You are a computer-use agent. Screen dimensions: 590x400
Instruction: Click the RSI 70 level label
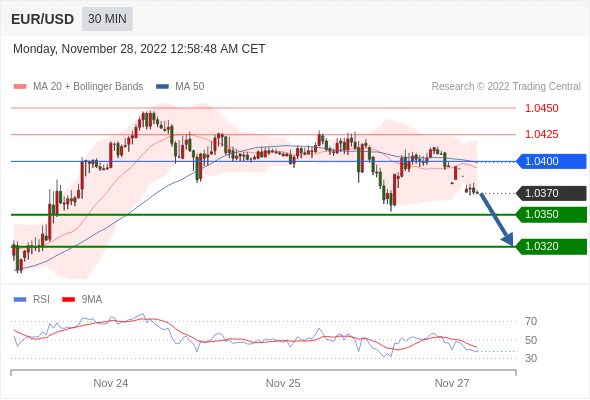531,321
